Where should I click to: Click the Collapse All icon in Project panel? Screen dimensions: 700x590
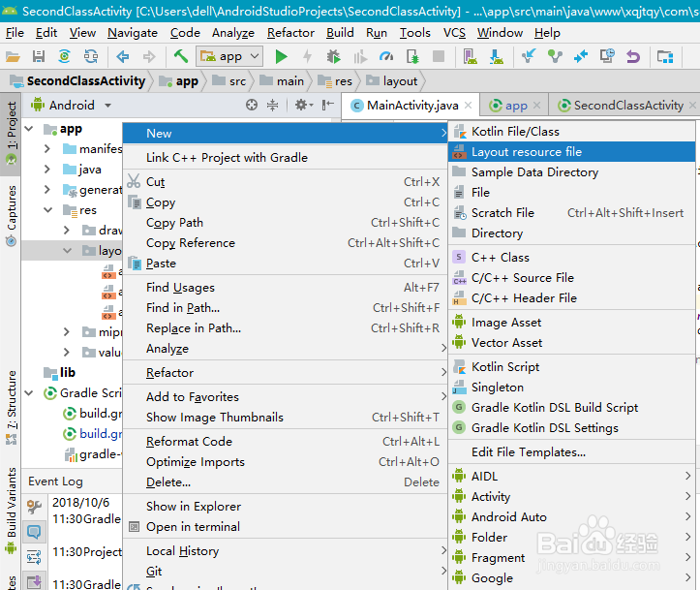pyautogui.click(x=272, y=105)
